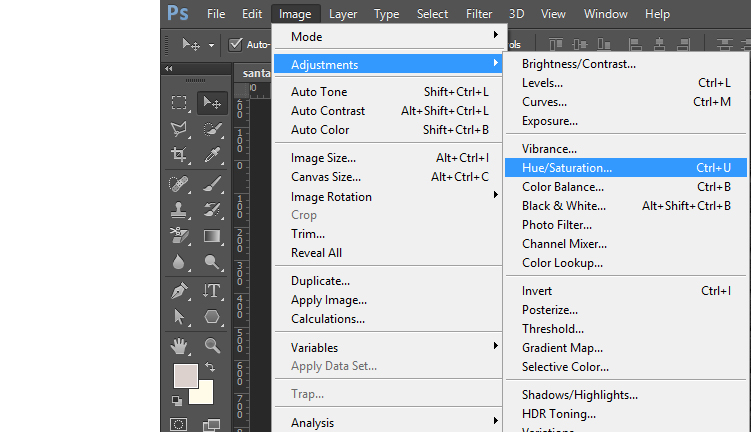Toggle the Auto-Select checkbox
The height and width of the screenshot is (432, 751).
pos(236,44)
